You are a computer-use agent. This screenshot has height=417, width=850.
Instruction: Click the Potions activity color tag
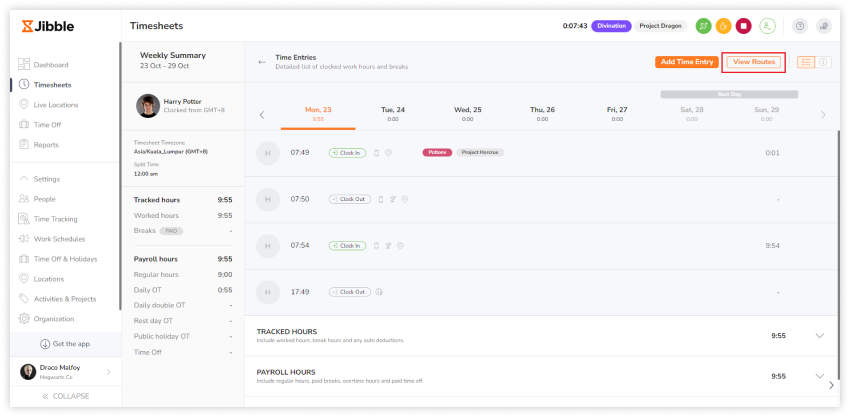[437, 153]
